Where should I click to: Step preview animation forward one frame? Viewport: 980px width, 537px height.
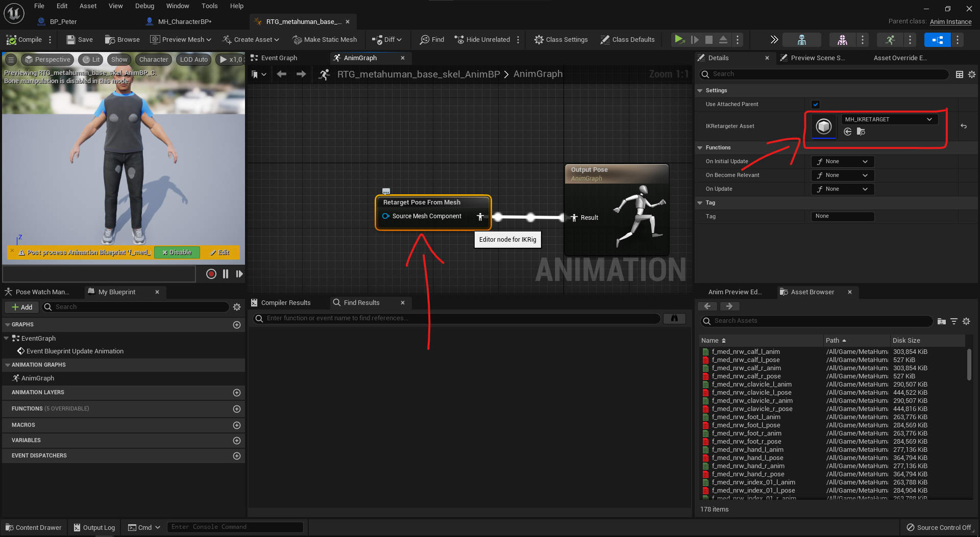(239, 274)
